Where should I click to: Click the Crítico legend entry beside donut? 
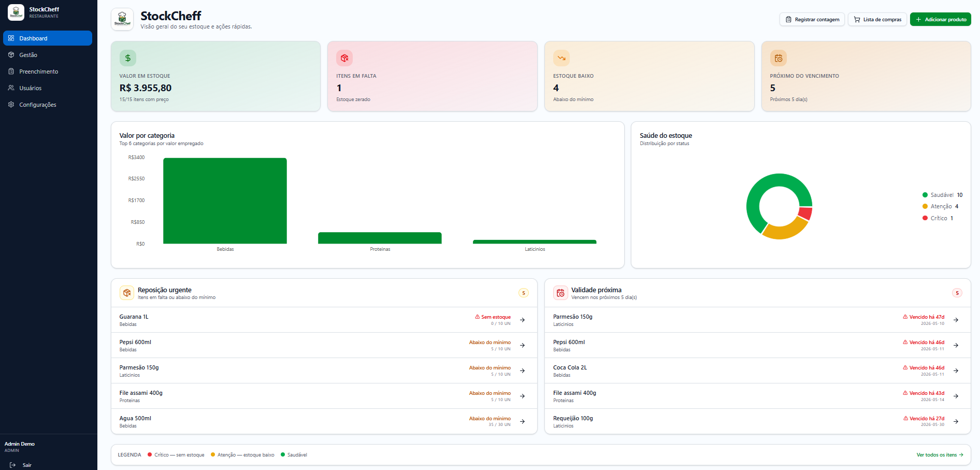[x=938, y=218]
